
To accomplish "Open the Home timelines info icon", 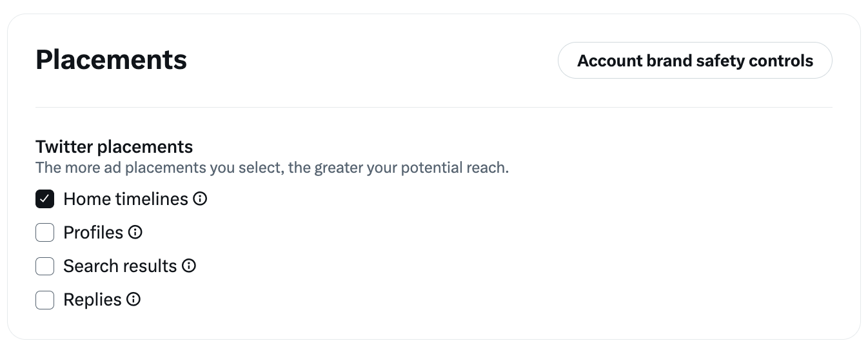I will point(201,199).
